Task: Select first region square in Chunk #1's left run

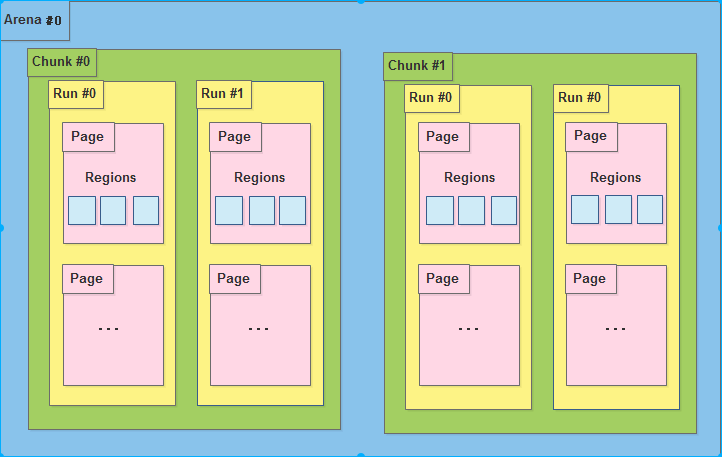Action: [x=440, y=211]
